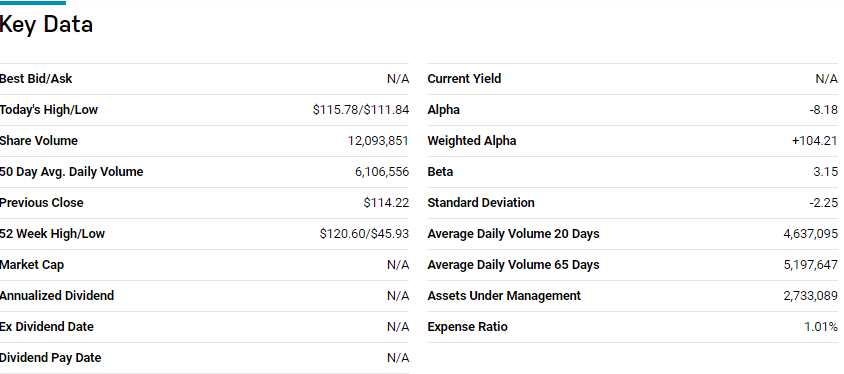This screenshot has height=374, width=844.
Task: Select the Share Volume value 12,093,851
Action: coord(378,141)
